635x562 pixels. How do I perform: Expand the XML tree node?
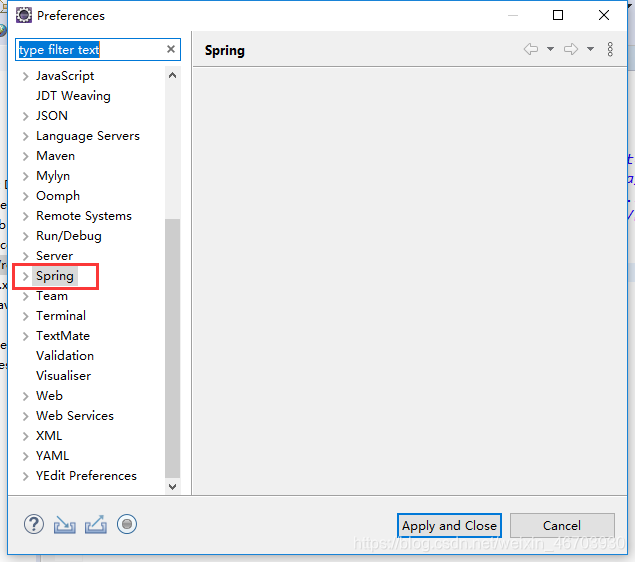(x=26, y=436)
